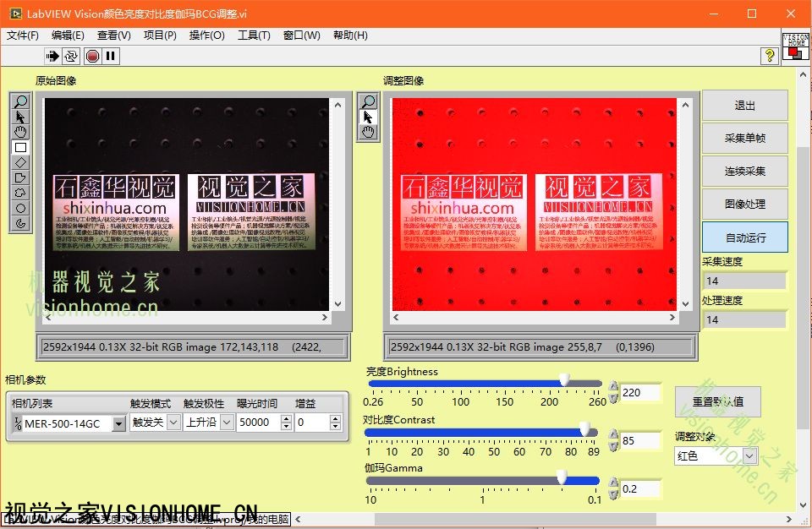This screenshot has width=812, height=529.
Task: Select the Rectangle ROI tool
Action: click(x=20, y=148)
